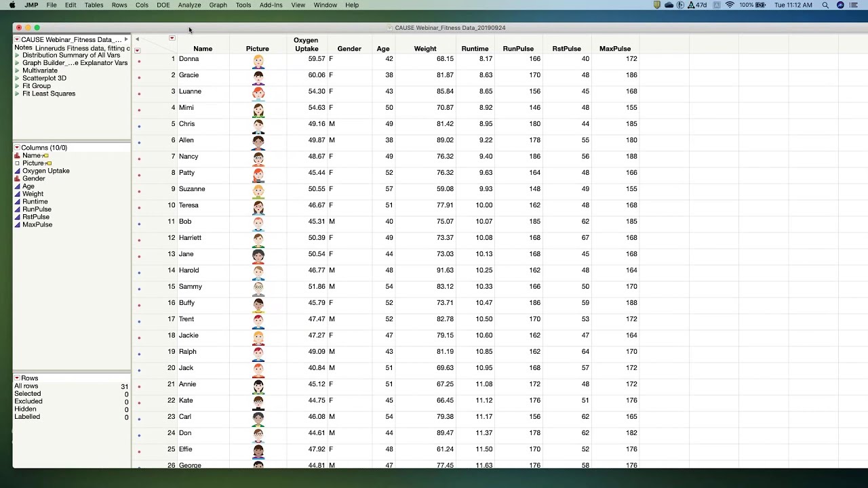Image resolution: width=868 pixels, height=488 pixels.
Task: Open the Analyze menu
Action: click(x=189, y=5)
